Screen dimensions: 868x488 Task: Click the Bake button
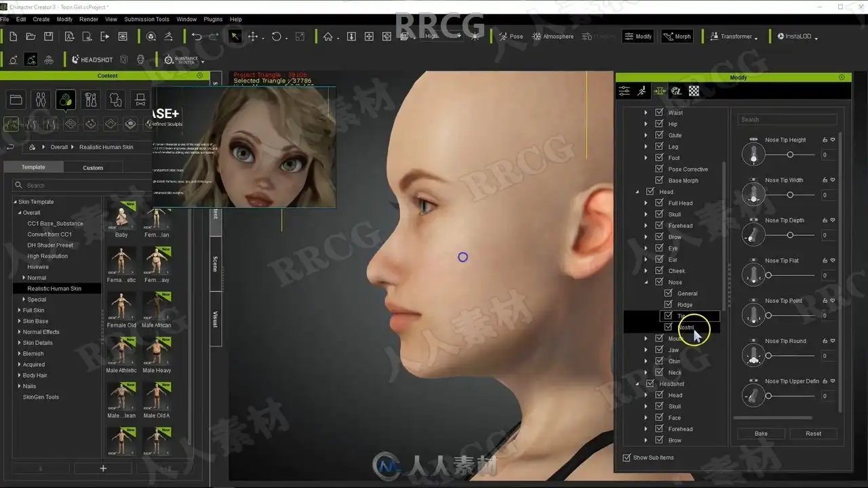point(762,434)
